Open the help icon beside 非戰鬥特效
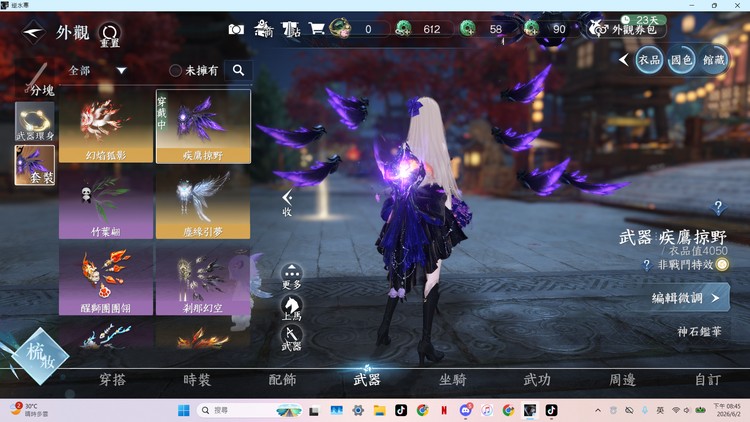 (647, 265)
